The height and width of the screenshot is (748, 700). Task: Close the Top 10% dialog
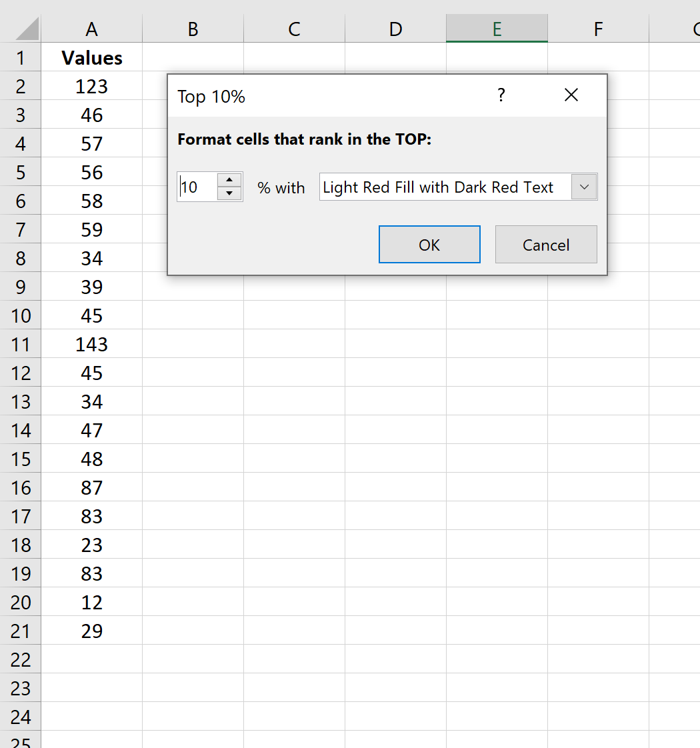[x=571, y=95]
